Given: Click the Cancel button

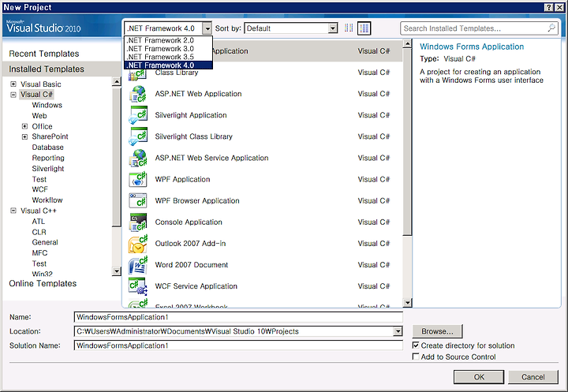Looking at the screenshot, I should coord(532,377).
